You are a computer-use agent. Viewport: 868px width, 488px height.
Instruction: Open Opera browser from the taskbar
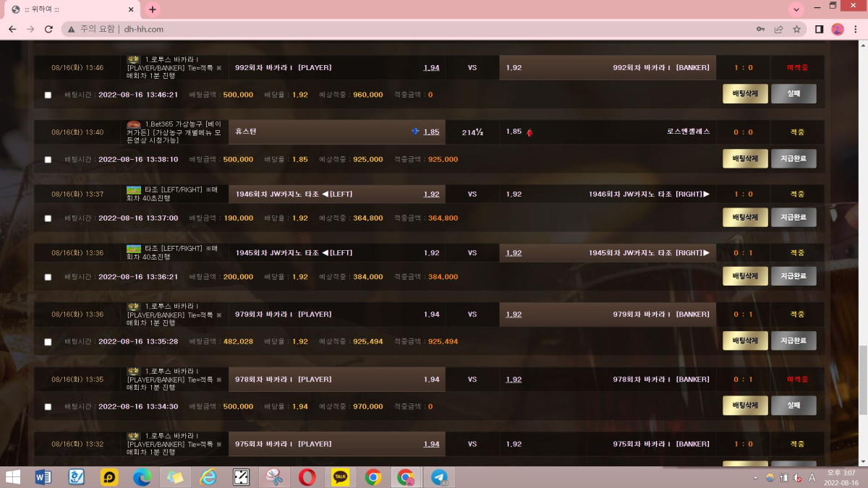[307, 477]
